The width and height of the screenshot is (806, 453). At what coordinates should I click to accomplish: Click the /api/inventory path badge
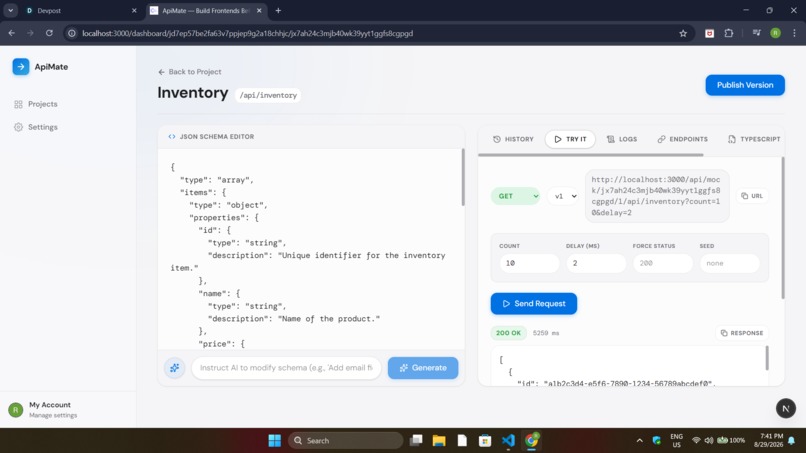click(268, 95)
